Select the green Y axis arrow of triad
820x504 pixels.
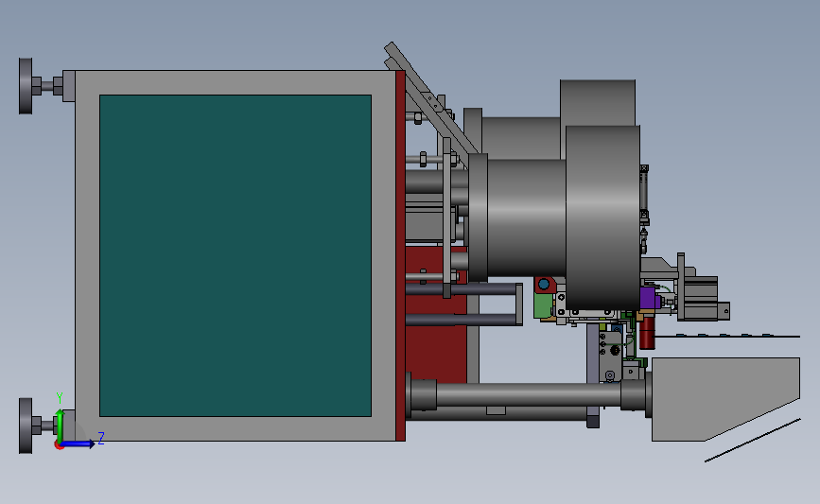coord(61,426)
